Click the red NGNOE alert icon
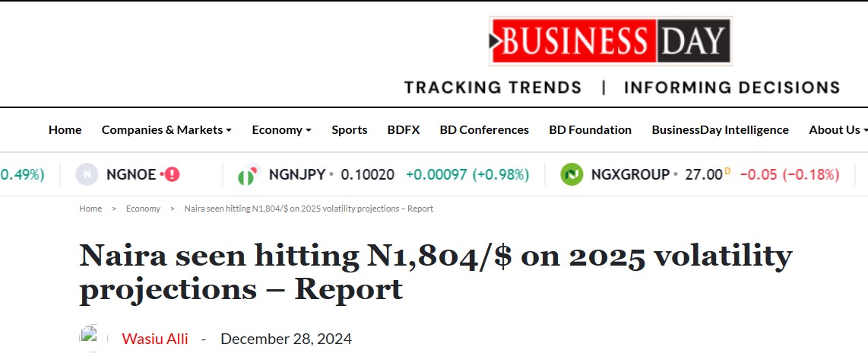The width and height of the screenshot is (868, 360). (x=173, y=174)
